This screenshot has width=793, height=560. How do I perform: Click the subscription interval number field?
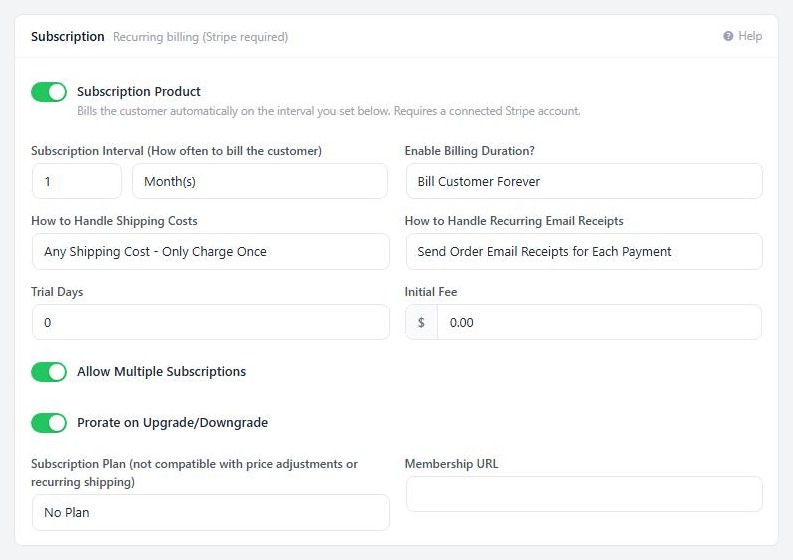77,181
